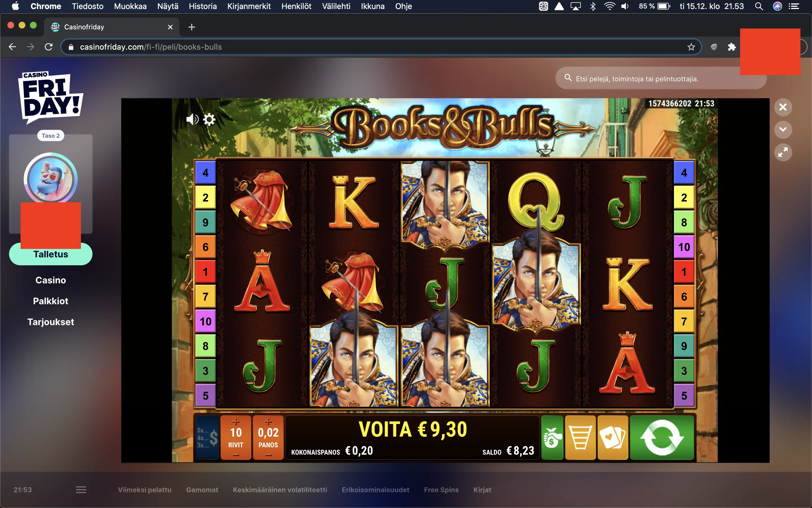
Task: Open the player avatar profile
Action: 51,179
